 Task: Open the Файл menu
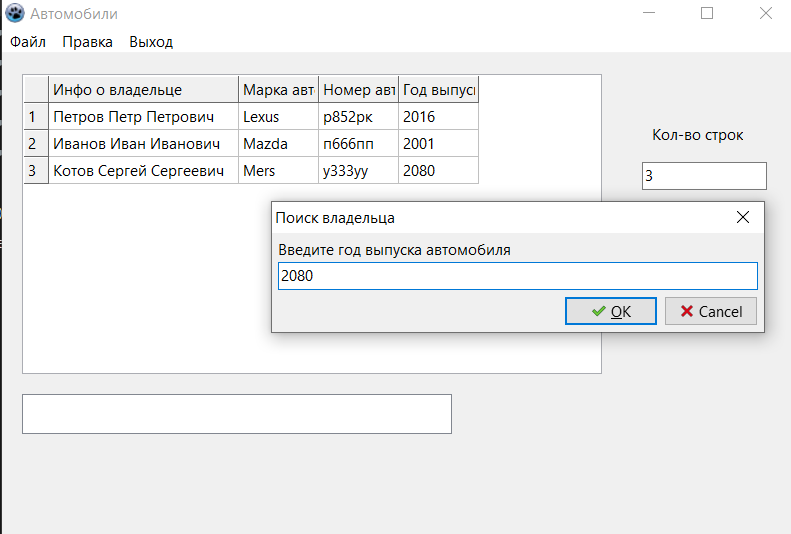tap(28, 42)
